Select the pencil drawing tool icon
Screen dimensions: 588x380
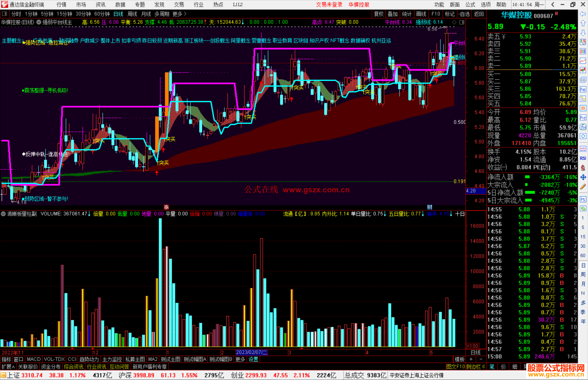[x=583, y=187]
